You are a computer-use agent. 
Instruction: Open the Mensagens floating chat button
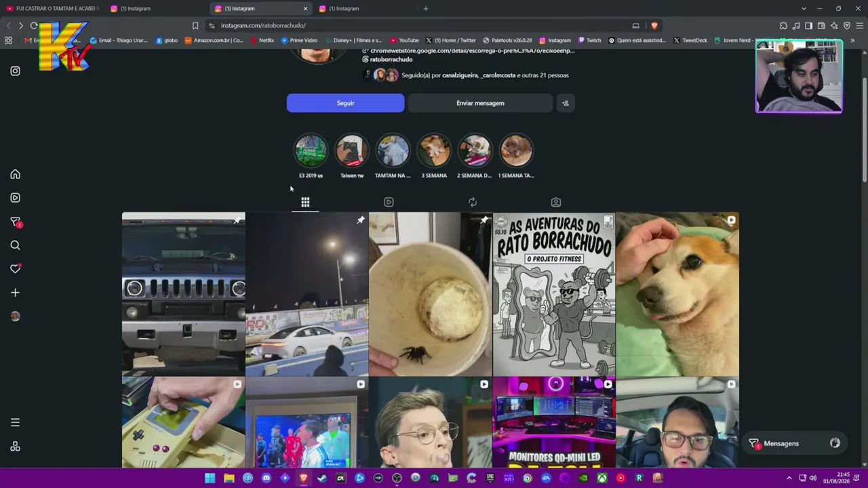795,443
